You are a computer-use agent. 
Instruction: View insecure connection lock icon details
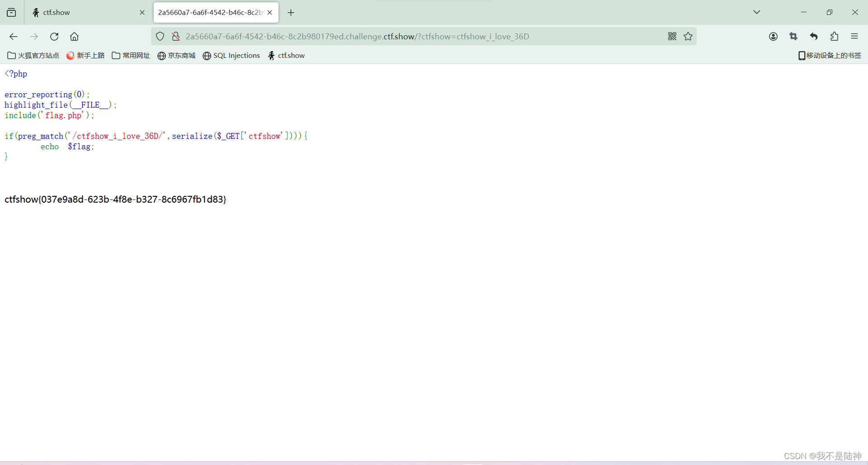coord(176,37)
